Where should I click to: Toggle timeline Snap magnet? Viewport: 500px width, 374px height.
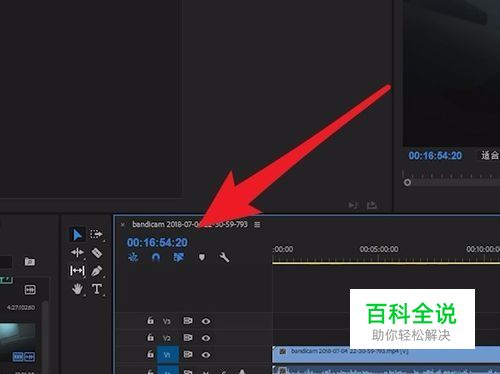(156, 257)
